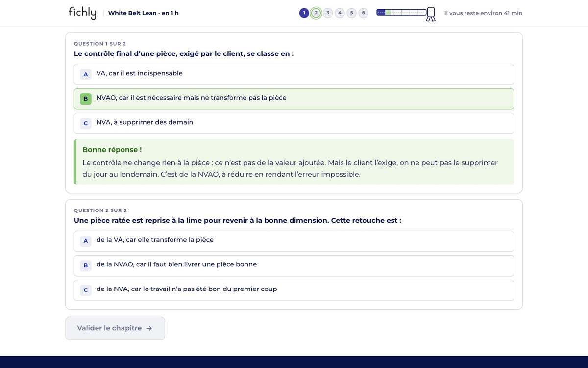Click the 'Bonne réponse !' feedback heading
This screenshot has width=588, height=368.
112,150
